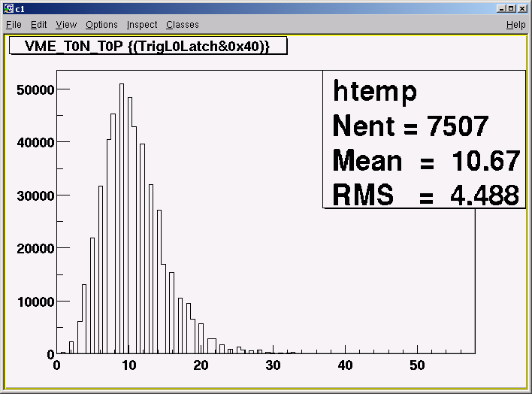Screen dimensions: 532x394
Task: Open the Inspect menu
Action: click(142, 25)
